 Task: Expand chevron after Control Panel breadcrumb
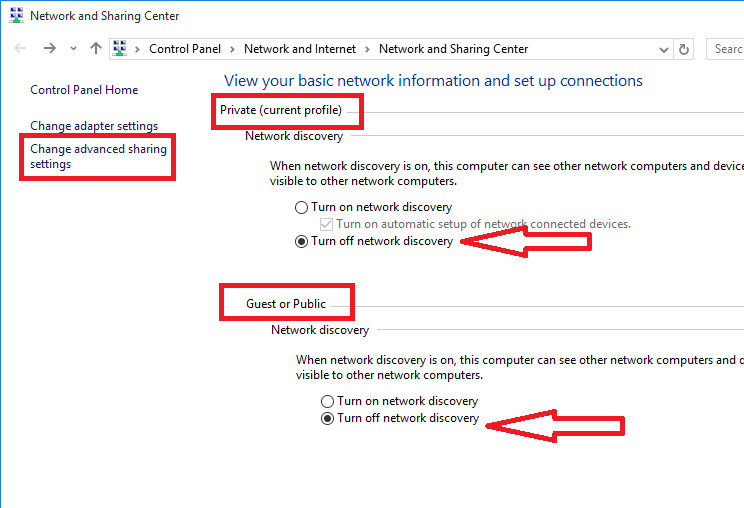(232, 49)
